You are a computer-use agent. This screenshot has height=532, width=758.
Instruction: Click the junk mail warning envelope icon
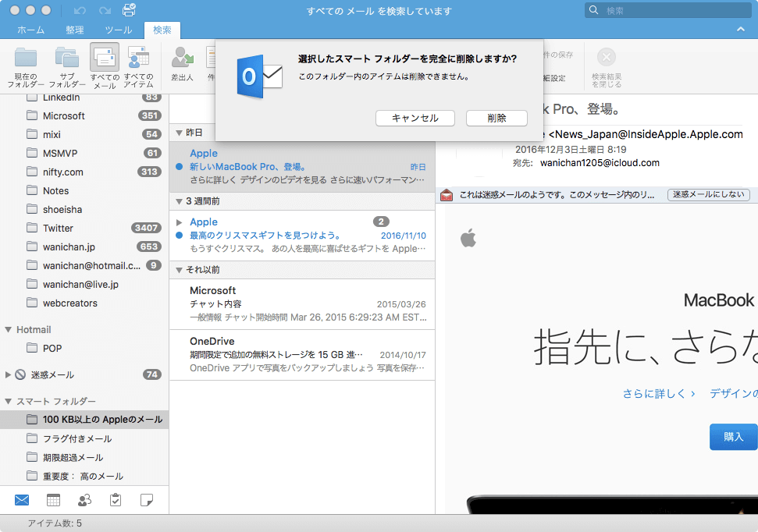click(447, 195)
